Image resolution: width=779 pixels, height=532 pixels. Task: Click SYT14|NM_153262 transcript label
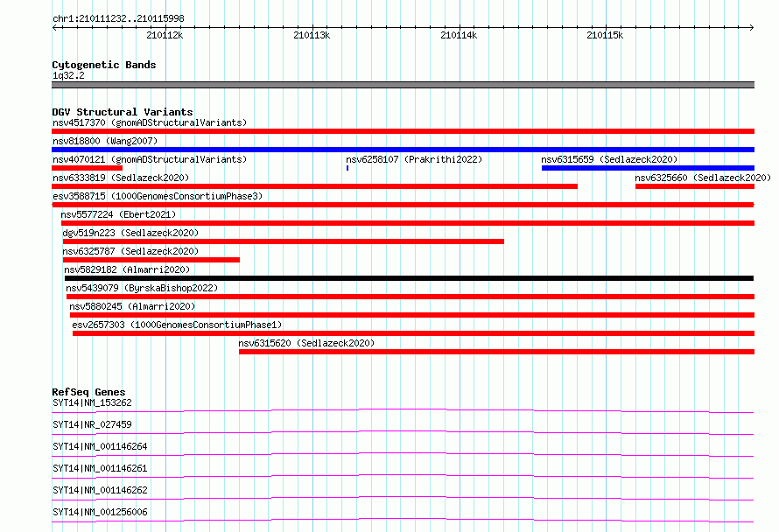92,402
